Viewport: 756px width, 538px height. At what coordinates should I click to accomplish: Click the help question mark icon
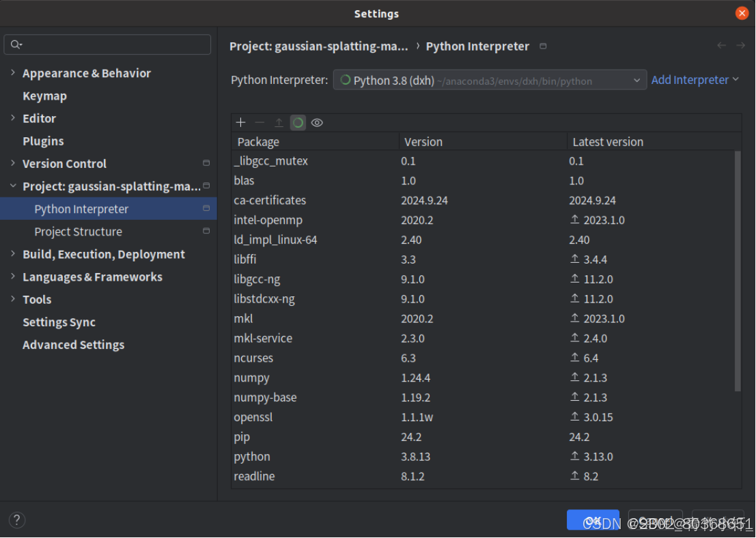pos(16,520)
